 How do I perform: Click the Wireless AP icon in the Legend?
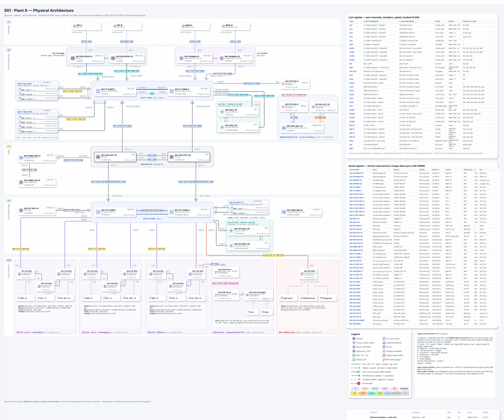click(x=354, y=360)
